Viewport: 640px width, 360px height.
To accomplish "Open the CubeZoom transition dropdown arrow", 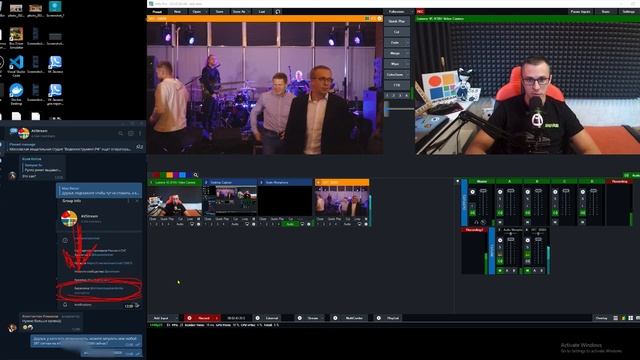I will pyautogui.click(x=407, y=74).
